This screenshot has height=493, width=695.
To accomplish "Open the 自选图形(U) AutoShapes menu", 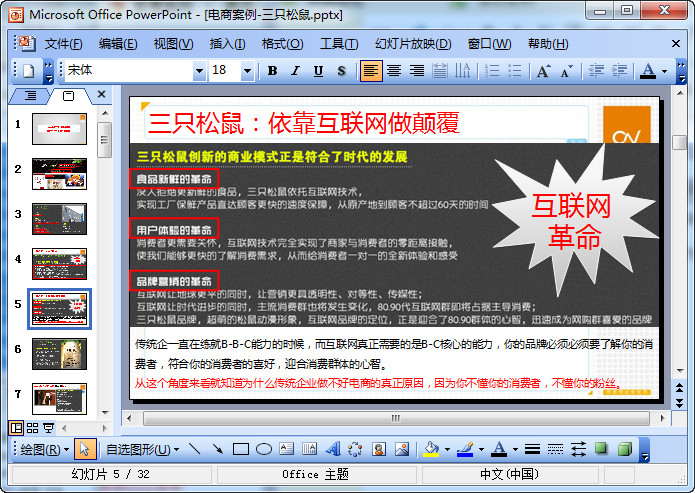I will click(x=143, y=450).
